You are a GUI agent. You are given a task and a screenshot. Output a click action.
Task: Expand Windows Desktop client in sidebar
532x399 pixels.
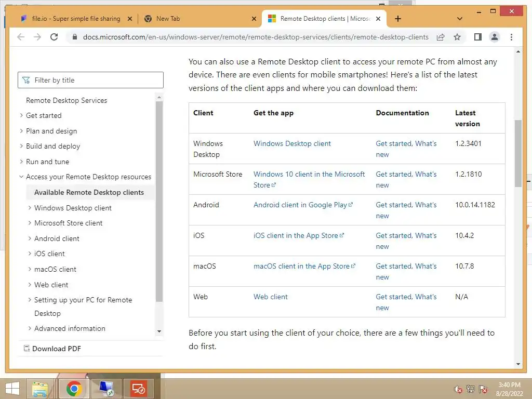(73, 208)
